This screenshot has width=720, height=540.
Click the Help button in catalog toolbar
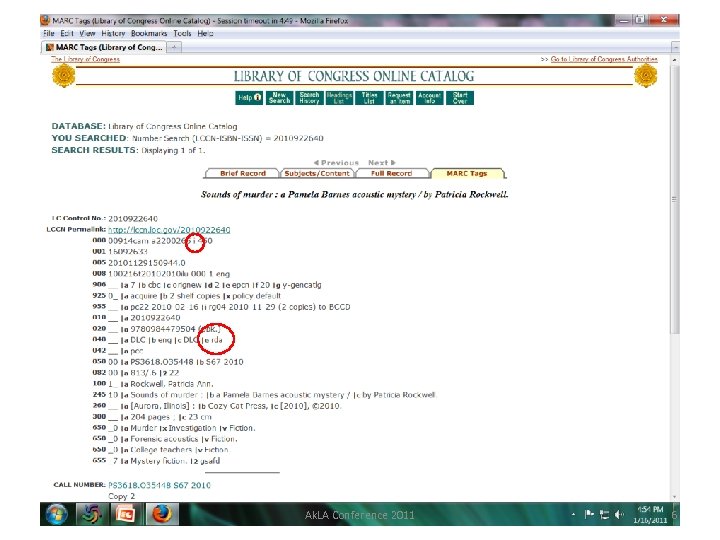(x=249, y=98)
